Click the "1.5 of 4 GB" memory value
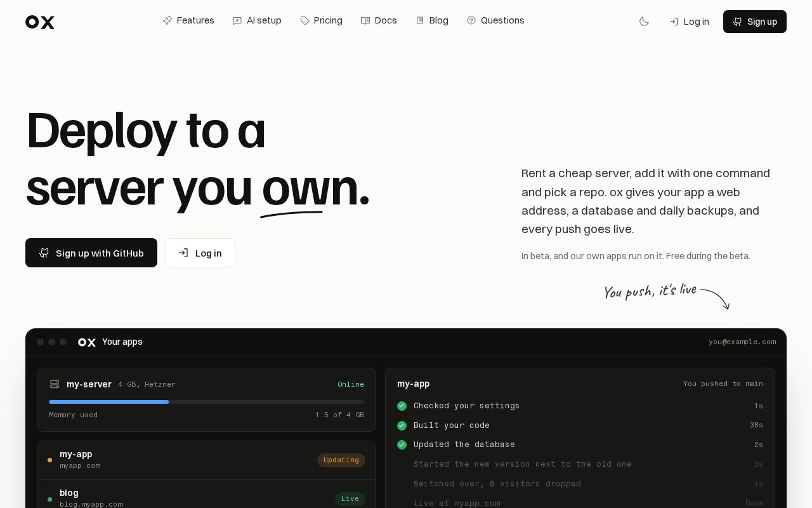The image size is (812, 508). tap(339, 415)
